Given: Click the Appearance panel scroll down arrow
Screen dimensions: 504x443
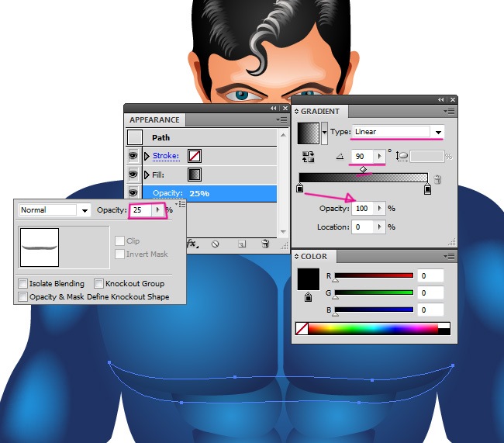Looking at the screenshot, I should (x=283, y=232).
